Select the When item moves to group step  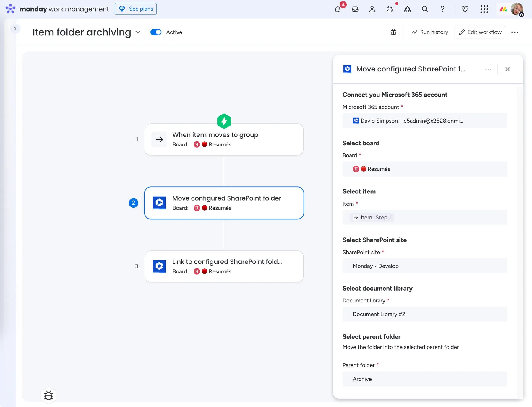[224, 139]
